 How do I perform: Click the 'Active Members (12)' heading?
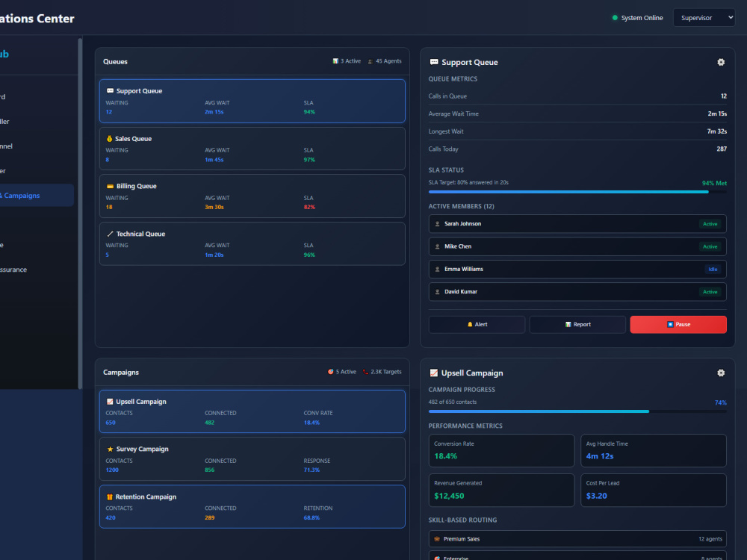461,206
